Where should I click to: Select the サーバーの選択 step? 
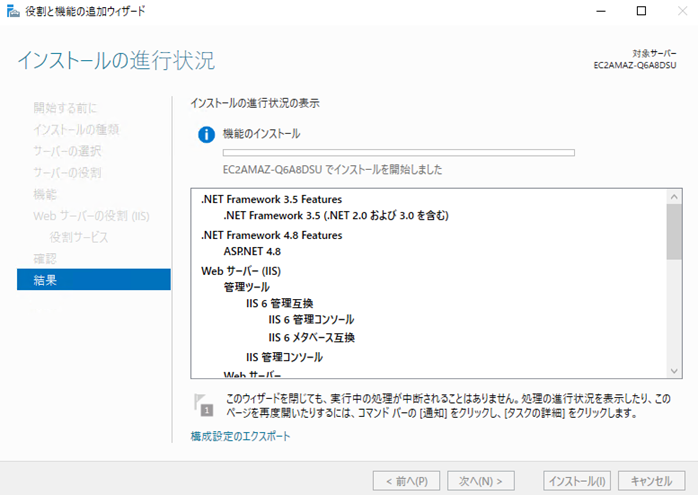point(67,151)
